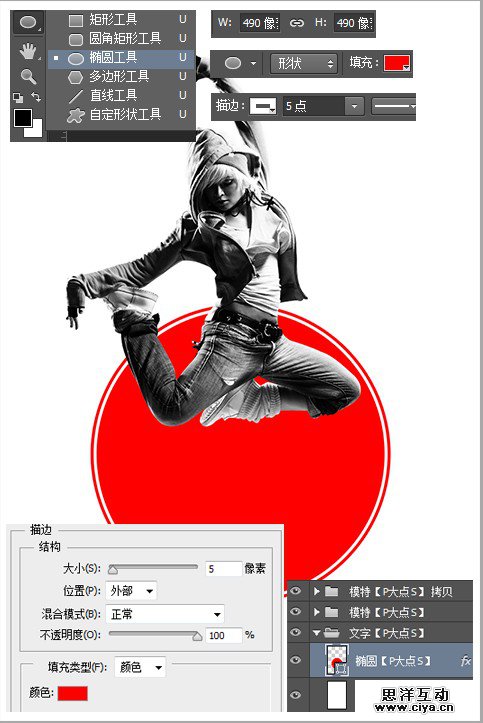483x723 pixels.
Task: Click the link icon between W and H
Action: tap(297, 23)
